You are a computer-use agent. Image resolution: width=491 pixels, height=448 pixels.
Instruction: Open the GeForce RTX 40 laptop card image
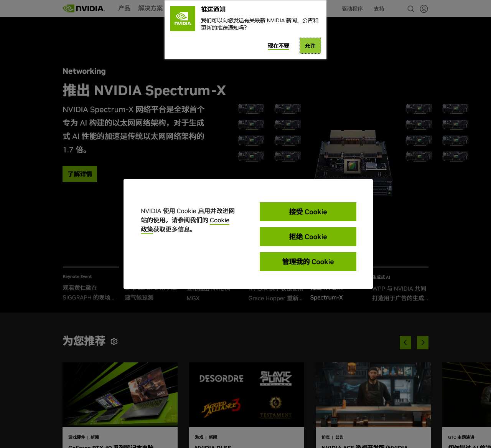[120, 395]
